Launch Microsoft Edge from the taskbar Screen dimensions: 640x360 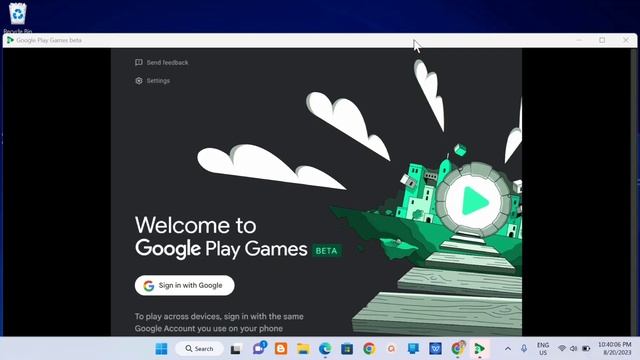pyautogui.click(x=325, y=349)
